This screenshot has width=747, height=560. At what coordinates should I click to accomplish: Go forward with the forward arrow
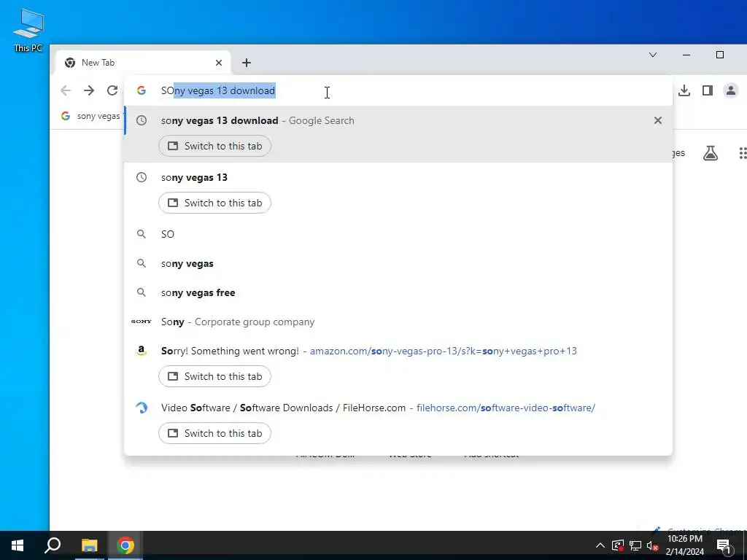coord(88,90)
